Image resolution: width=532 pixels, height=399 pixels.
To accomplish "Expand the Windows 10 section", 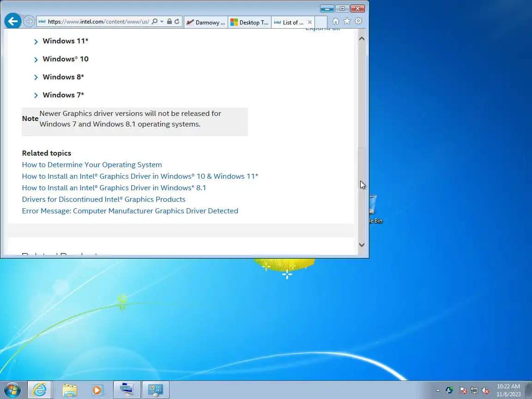I will coord(61,59).
